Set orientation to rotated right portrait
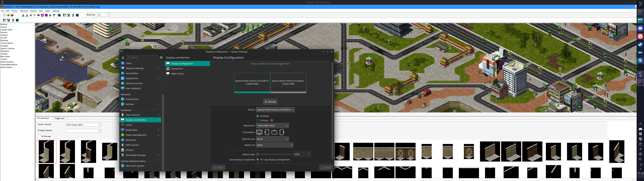Image resolution: width=644 pixels, height=181 pixels. (x=282, y=132)
